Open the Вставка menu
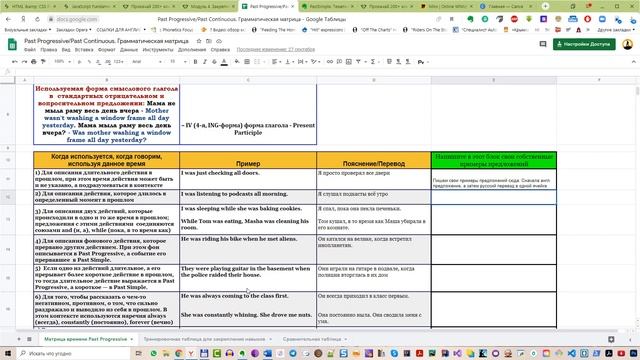This screenshot has width=640, height=360. pos(84,49)
